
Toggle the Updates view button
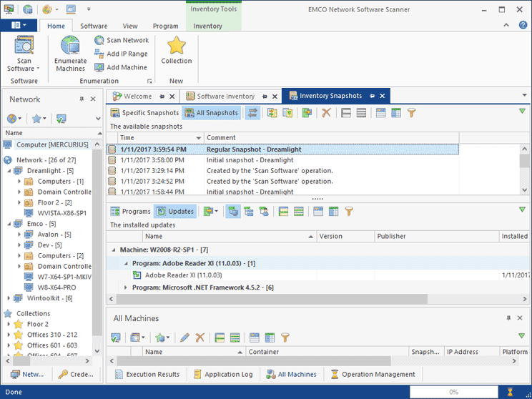175,212
